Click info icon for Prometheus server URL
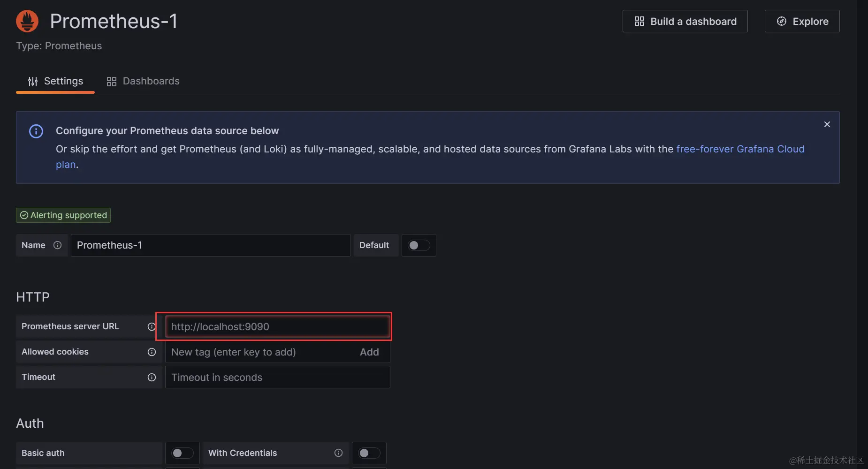 click(x=152, y=326)
